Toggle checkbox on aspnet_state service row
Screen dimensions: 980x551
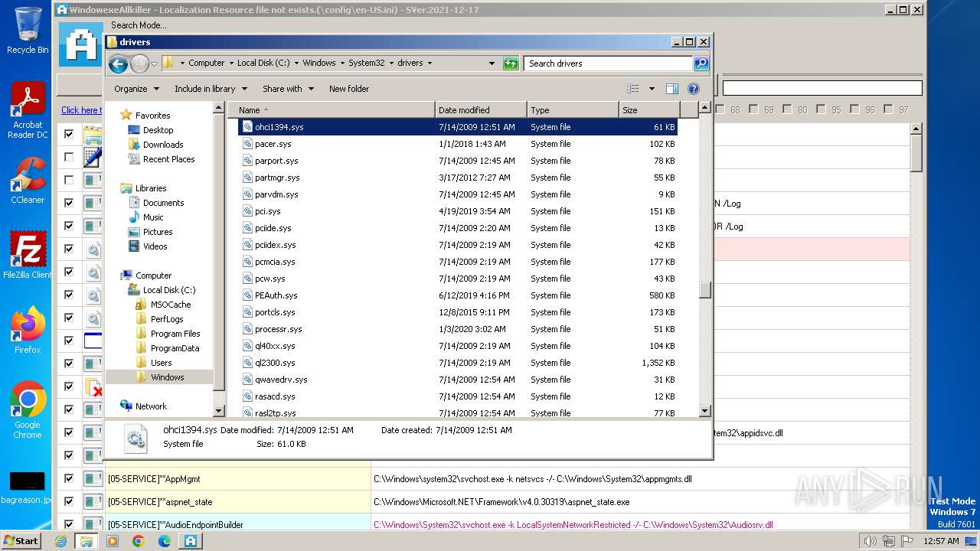(x=69, y=501)
